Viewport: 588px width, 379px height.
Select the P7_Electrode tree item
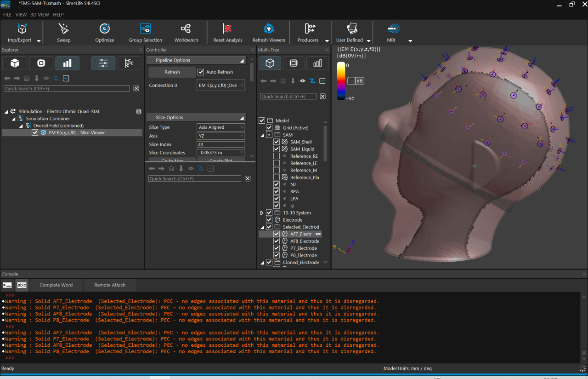tap(303, 248)
